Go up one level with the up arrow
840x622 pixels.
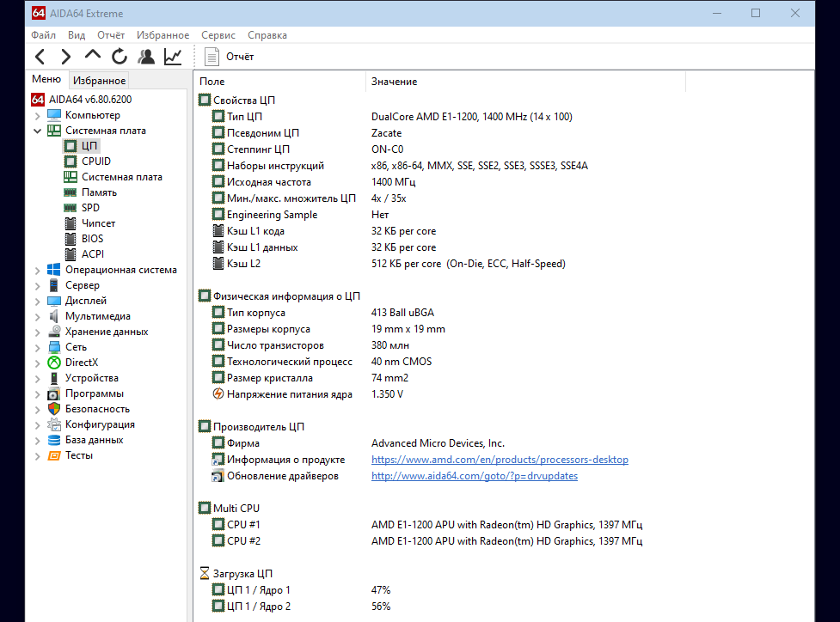(x=93, y=55)
